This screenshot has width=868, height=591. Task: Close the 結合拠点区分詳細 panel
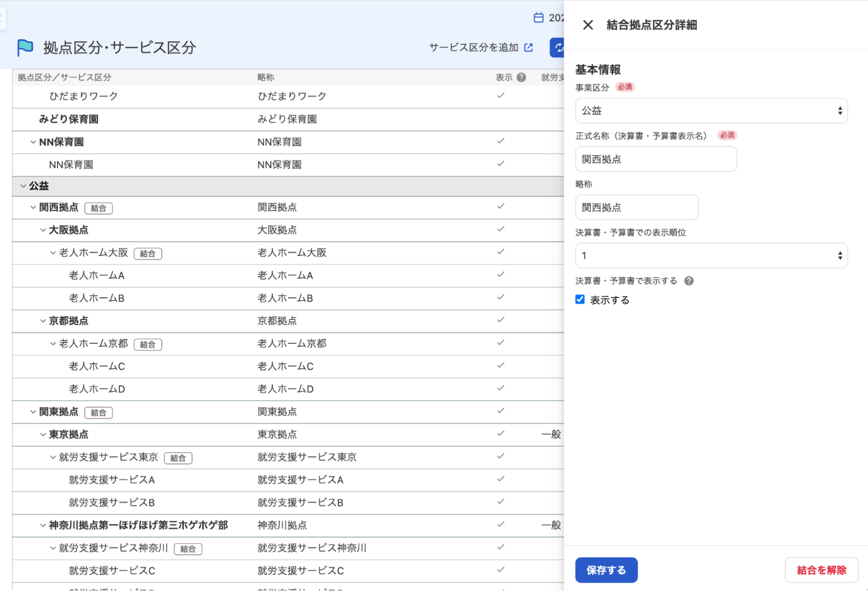coord(588,25)
